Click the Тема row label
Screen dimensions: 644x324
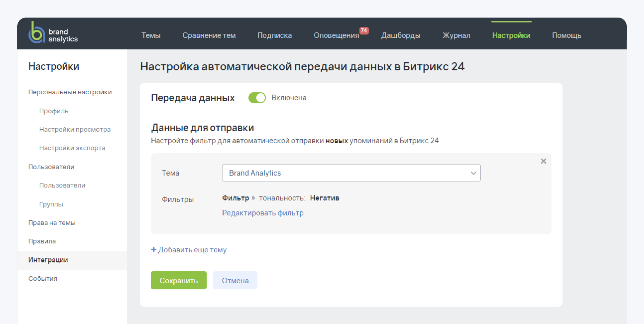point(170,173)
